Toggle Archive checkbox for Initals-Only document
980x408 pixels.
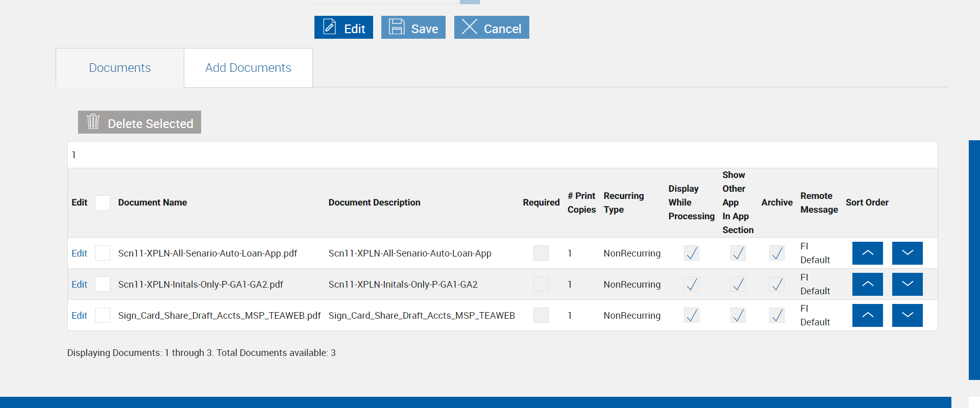tap(776, 284)
